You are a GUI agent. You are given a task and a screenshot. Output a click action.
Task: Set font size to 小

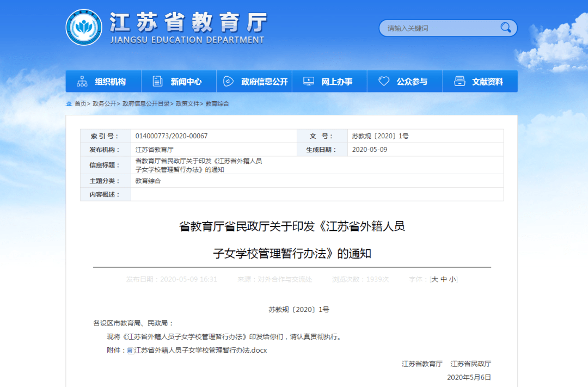(452, 279)
